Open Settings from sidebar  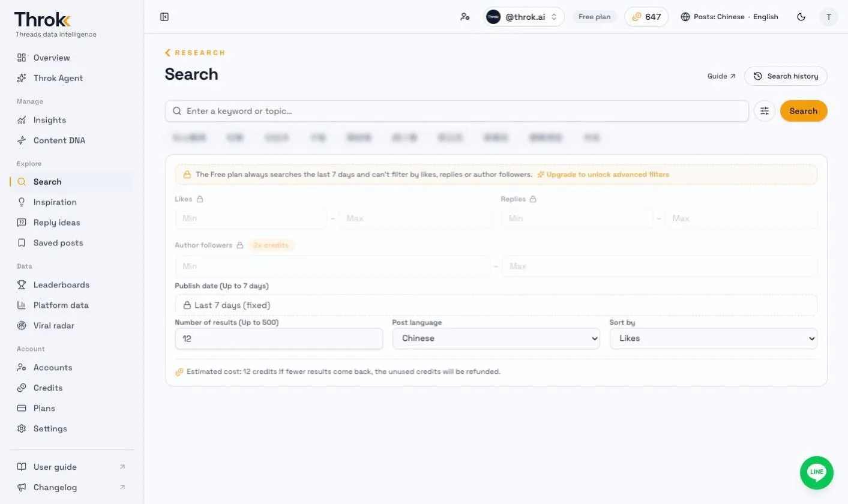coord(72,429)
